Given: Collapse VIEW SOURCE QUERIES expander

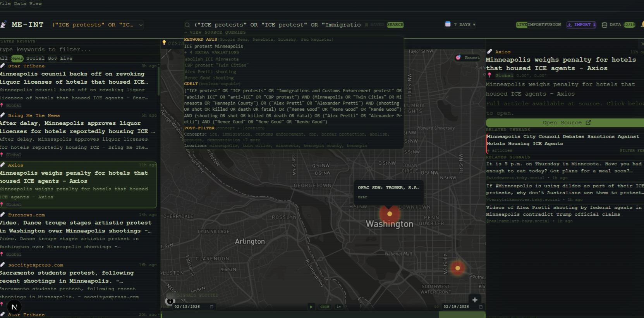Looking at the screenshot, I should tap(215, 33).
